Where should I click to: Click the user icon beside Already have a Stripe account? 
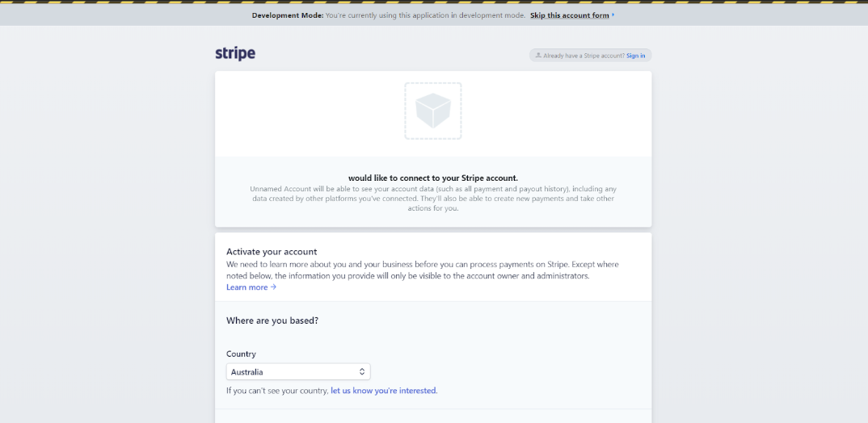point(538,55)
